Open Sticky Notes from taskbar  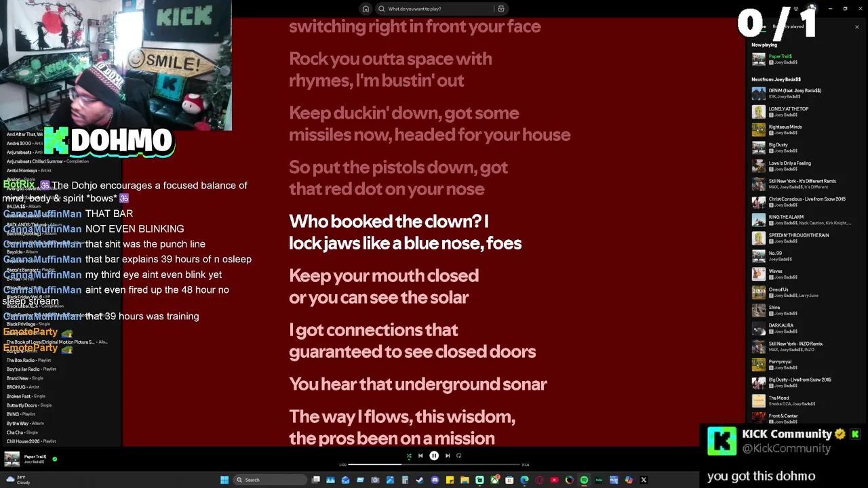pos(450,480)
